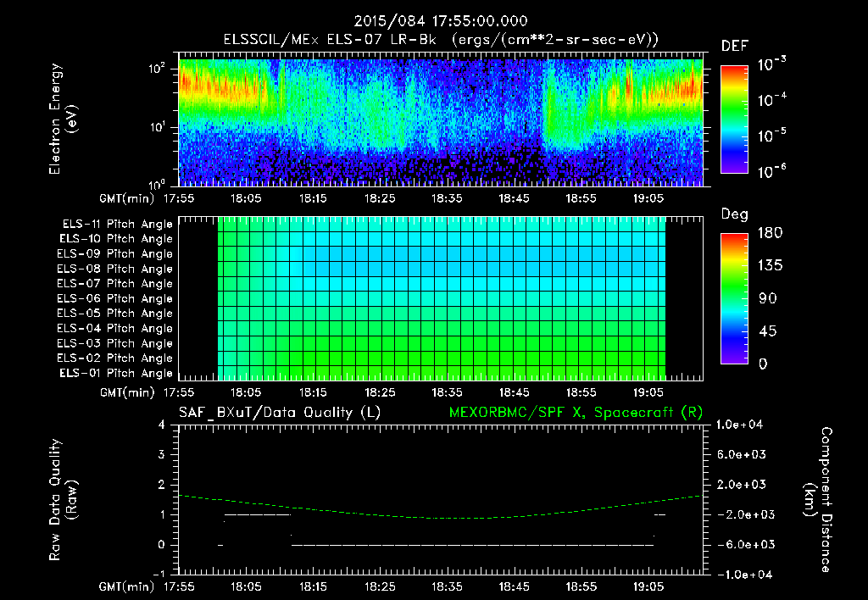The height and width of the screenshot is (600, 868).
Task: Click the 45 value on the Deg scale
Action: coord(768,331)
